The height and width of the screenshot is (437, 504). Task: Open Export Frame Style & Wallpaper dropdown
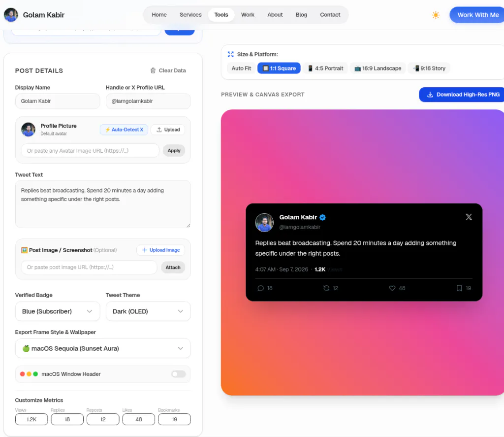(x=103, y=348)
